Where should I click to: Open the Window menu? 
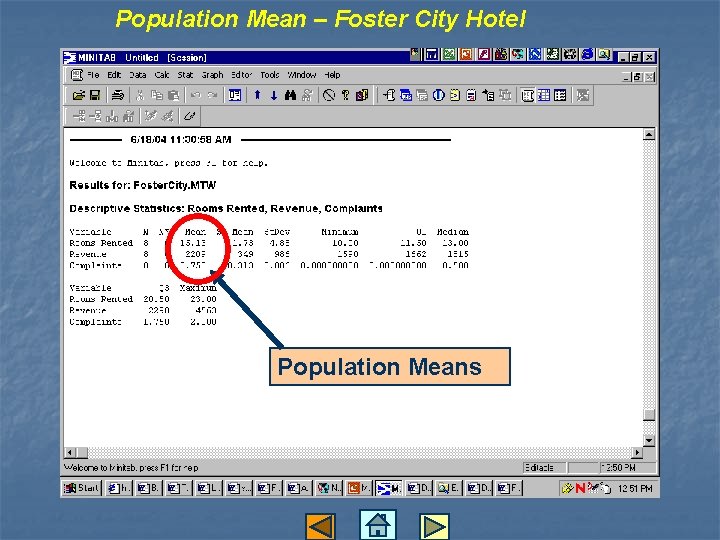[x=302, y=75]
